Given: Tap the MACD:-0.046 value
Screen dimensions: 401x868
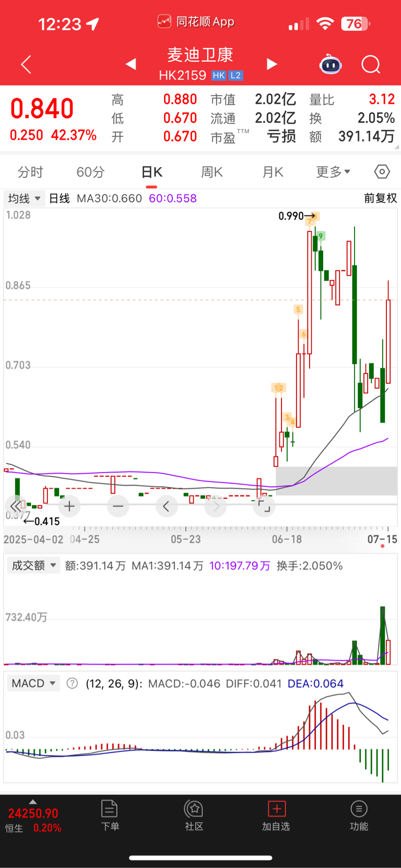Looking at the screenshot, I should (x=184, y=684).
